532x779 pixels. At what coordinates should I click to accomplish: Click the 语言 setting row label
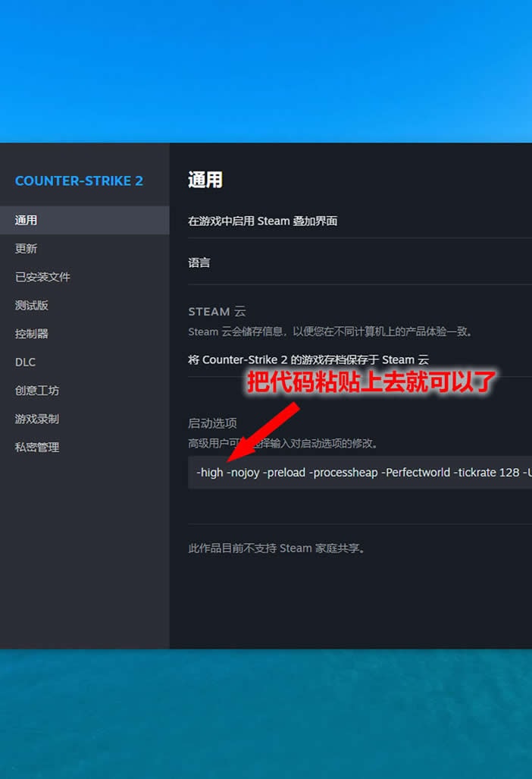tap(199, 263)
